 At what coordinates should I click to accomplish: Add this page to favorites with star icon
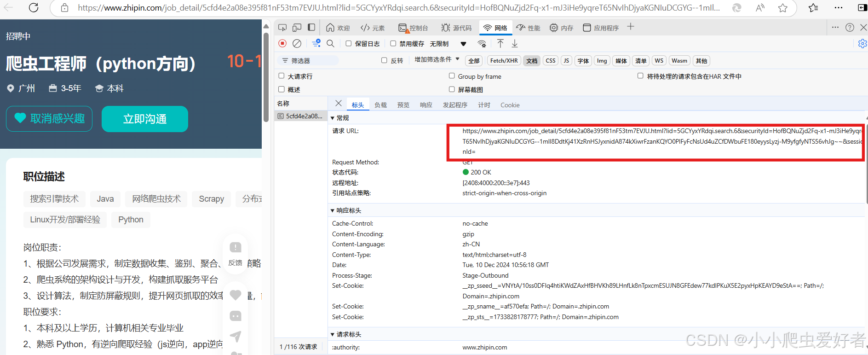783,8
